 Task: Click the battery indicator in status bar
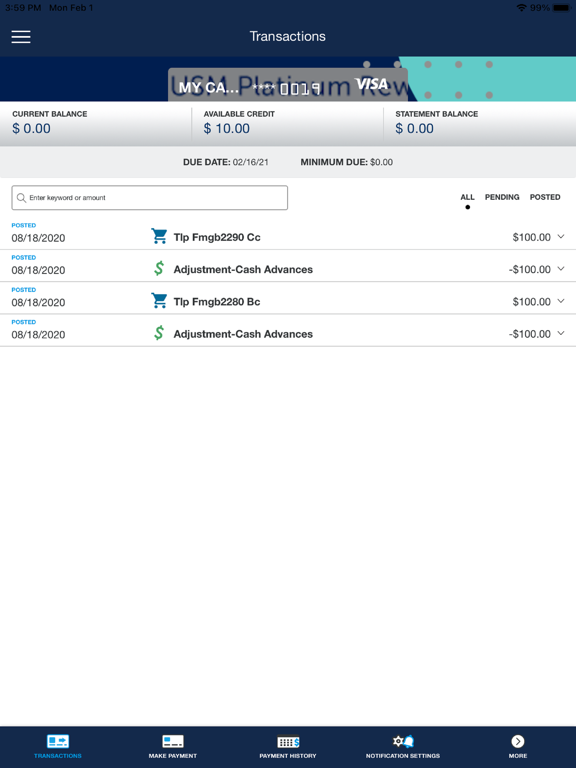click(562, 8)
